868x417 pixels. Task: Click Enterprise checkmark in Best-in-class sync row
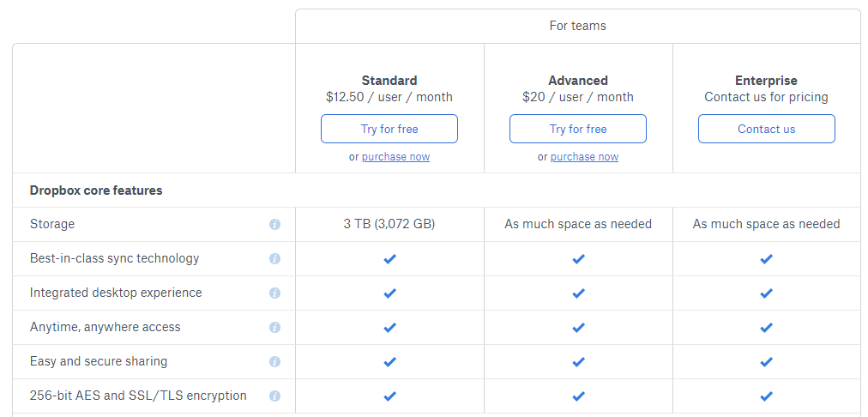pos(766,258)
